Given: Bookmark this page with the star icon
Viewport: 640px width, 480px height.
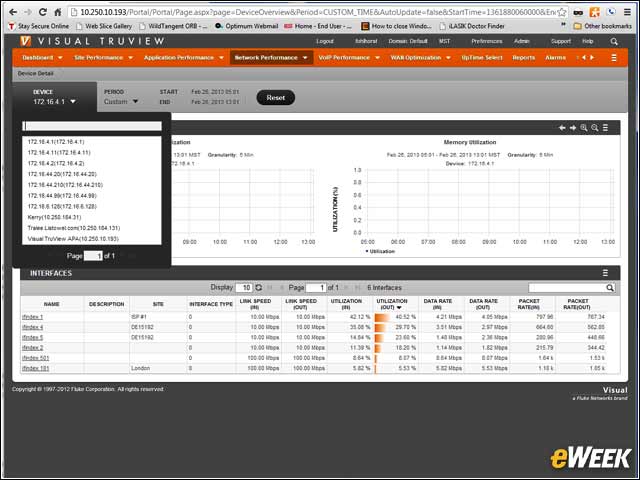Looking at the screenshot, I should tap(562, 12).
